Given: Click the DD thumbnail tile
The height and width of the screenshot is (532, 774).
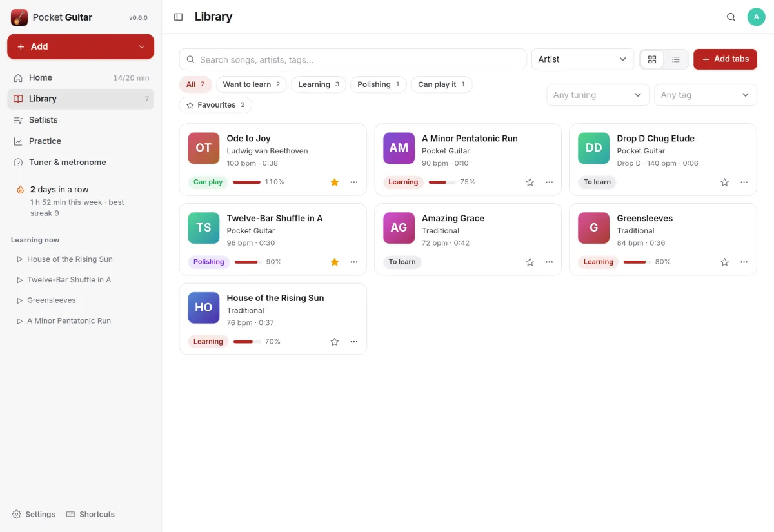Looking at the screenshot, I should [594, 148].
